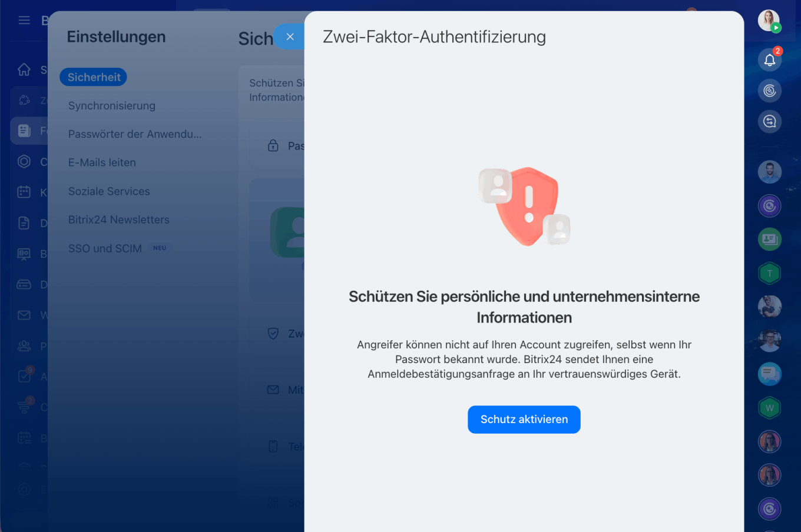Open the Feed icon in left sidebar
This screenshot has width=801, height=532.
tap(24, 131)
